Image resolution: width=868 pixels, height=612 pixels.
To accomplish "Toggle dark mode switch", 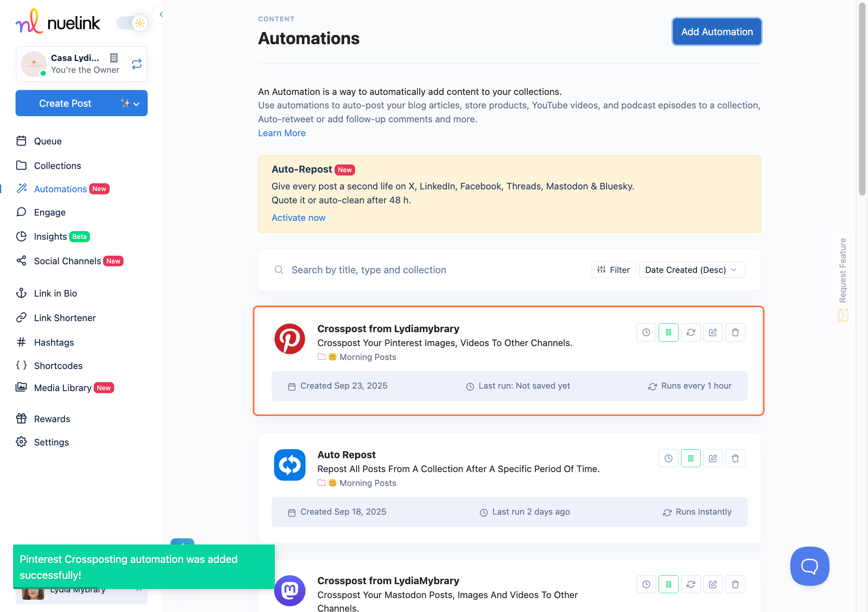I will (132, 23).
